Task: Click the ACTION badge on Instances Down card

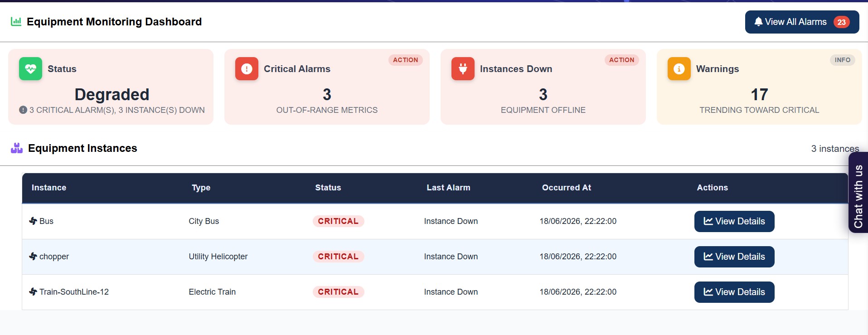Action: click(x=621, y=60)
